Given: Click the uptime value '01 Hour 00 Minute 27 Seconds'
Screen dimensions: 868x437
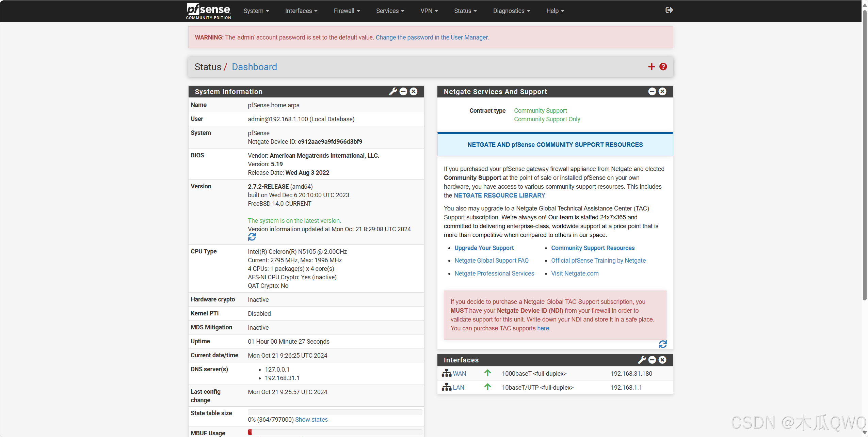Looking at the screenshot, I should (x=289, y=342).
